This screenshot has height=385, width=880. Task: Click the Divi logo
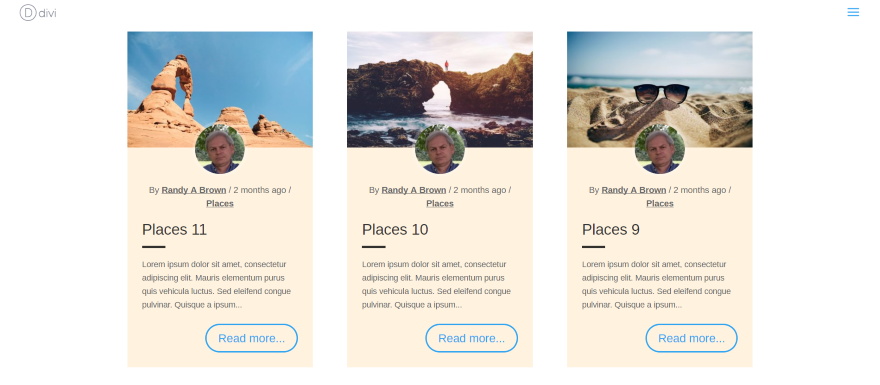(x=38, y=12)
